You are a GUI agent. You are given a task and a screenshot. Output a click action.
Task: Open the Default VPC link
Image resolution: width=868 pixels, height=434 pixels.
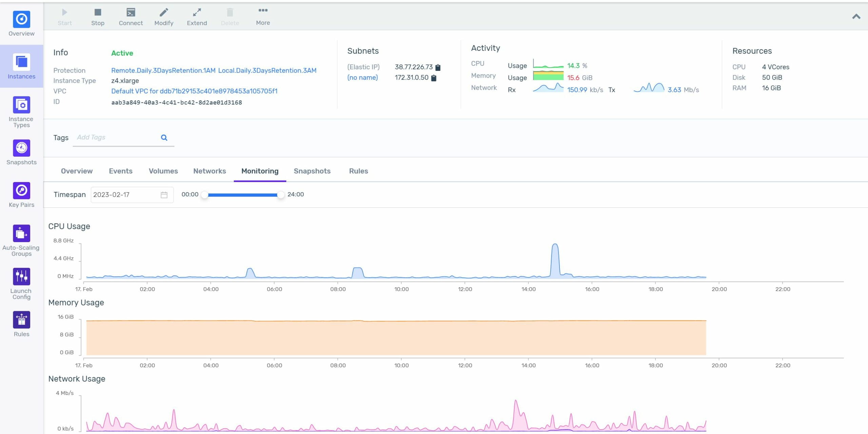(x=194, y=91)
